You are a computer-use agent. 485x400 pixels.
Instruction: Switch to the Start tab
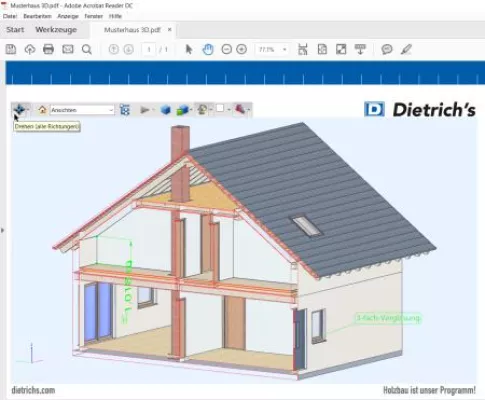pos(15,30)
